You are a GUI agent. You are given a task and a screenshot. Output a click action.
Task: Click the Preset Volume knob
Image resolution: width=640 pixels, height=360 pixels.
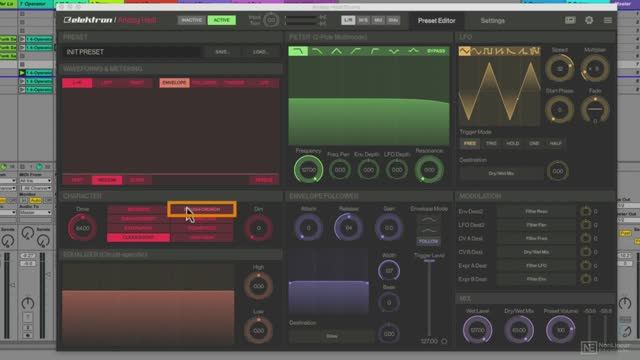point(560,330)
